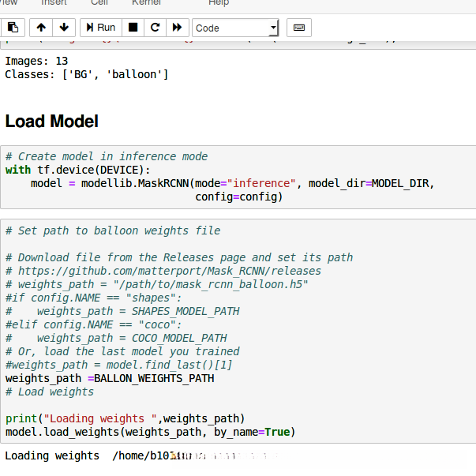Image resolution: width=476 pixels, height=476 pixels.
Task: Open the command palette keyboard icon
Action: pyautogui.click(x=298, y=28)
